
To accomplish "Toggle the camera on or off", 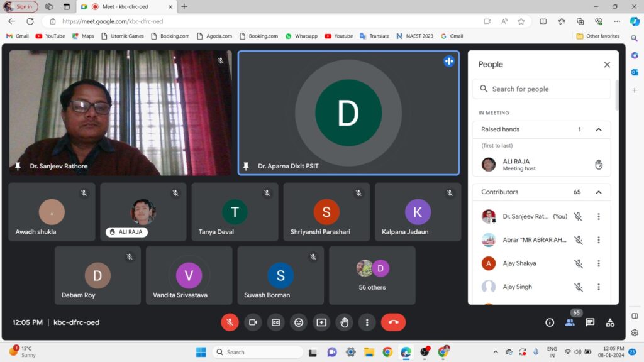I will 253,322.
